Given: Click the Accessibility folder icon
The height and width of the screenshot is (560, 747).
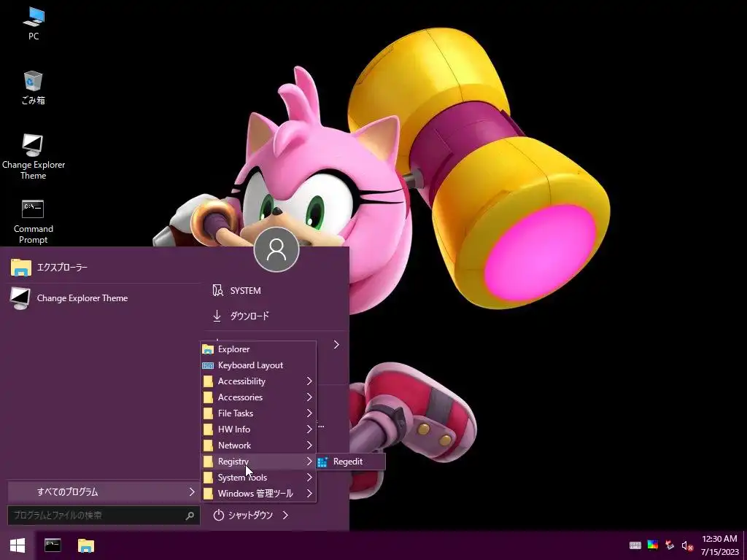Looking at the screenshot, I should coord(208,381).
